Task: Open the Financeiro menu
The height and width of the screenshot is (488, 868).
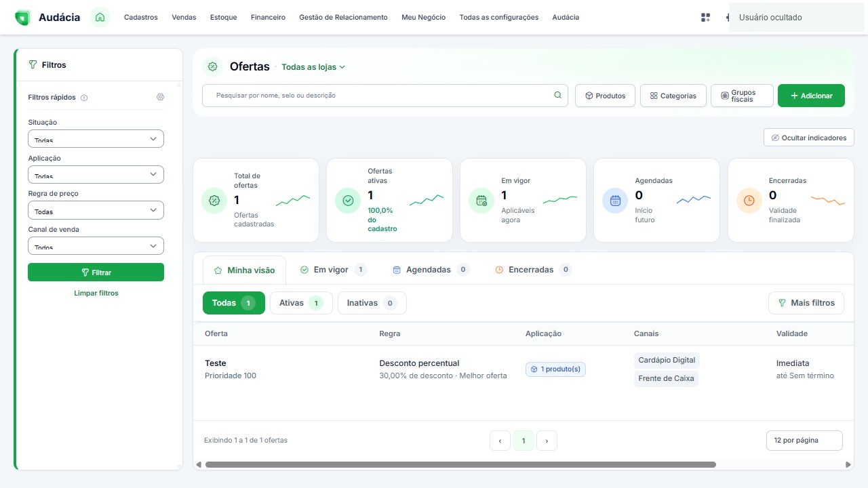Action: 268,18
